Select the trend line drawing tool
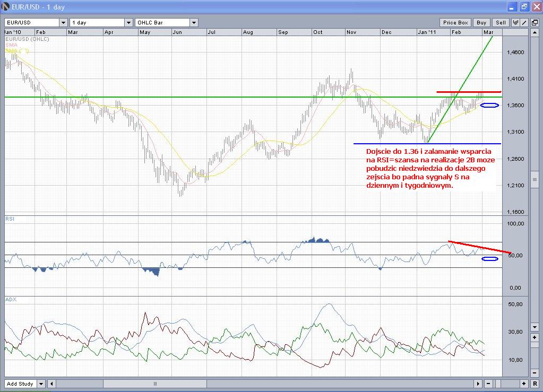 click(524, 23)
